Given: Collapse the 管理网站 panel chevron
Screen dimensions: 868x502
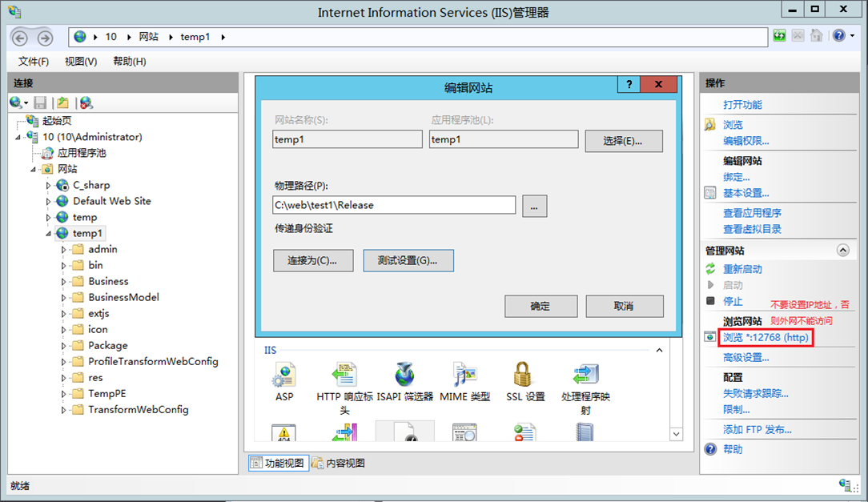Looking at the screenshot, I should (842, 250).
